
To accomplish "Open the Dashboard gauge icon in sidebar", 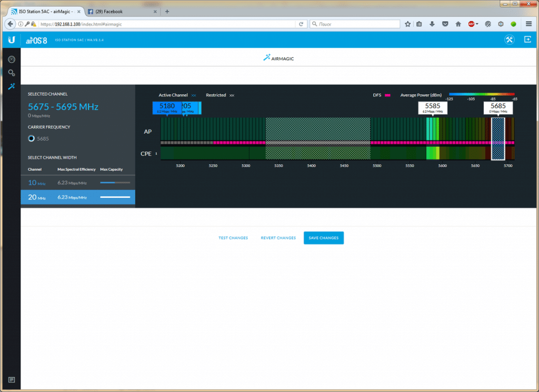I will click(11, 59).
